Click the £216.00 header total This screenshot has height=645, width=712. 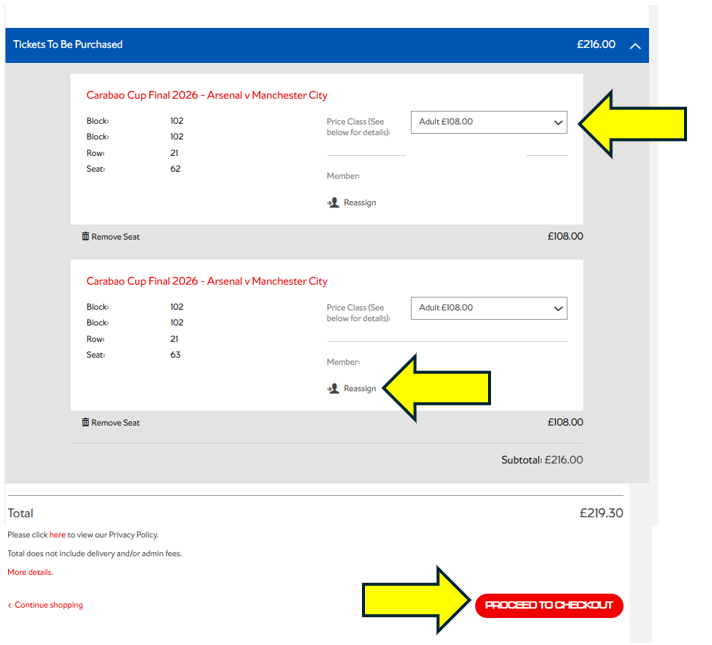596,45
